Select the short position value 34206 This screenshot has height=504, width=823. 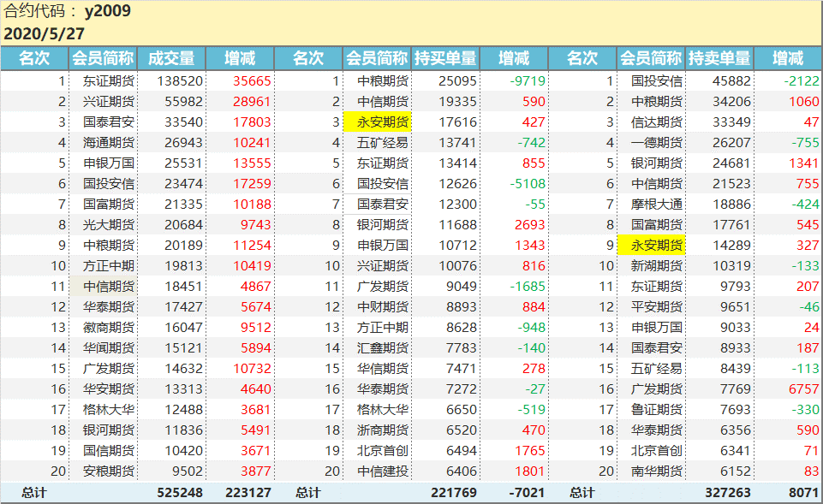pyautogui.click(x=731, y=102)
